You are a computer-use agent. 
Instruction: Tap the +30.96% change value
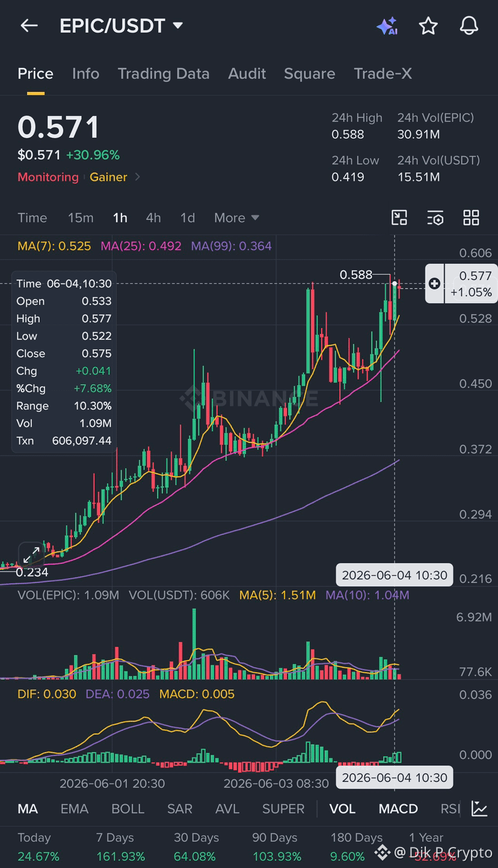point(93,155)
